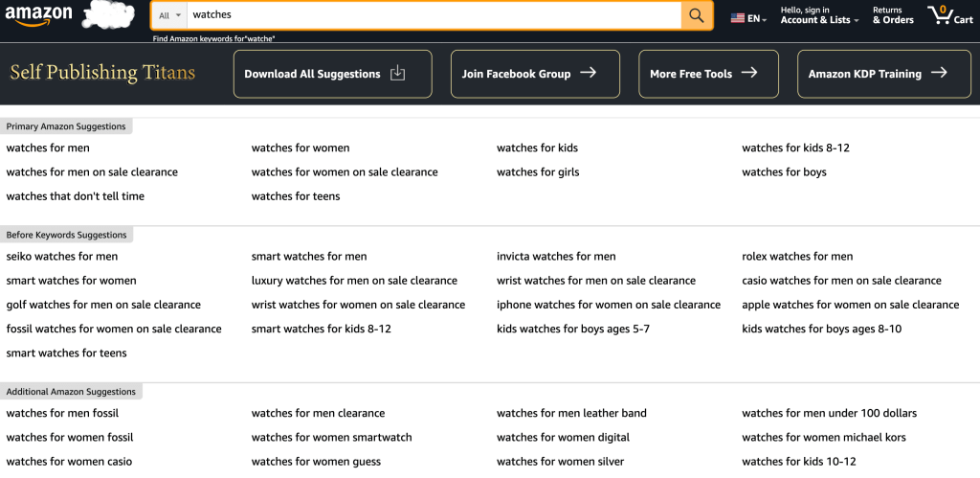Click "smart watches for kids 8-12"
Screen dimensions: 980x478
[x=322, y=330]
